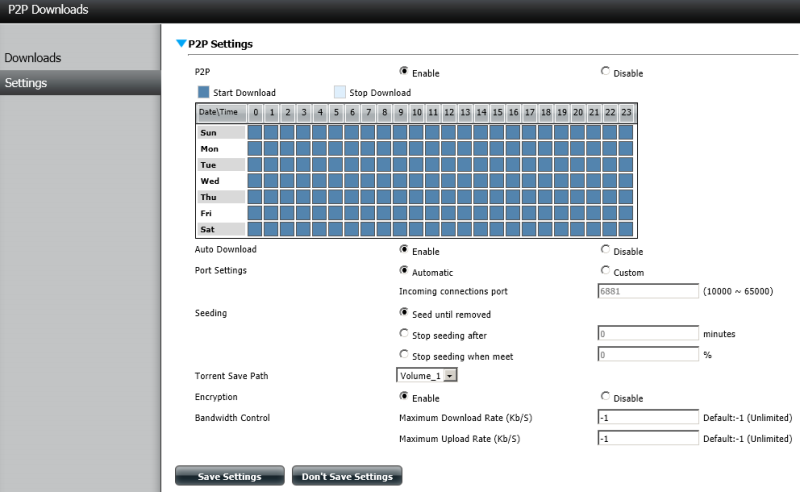Click the hour 6 column header
800x492 pixels.
[352, 112]
